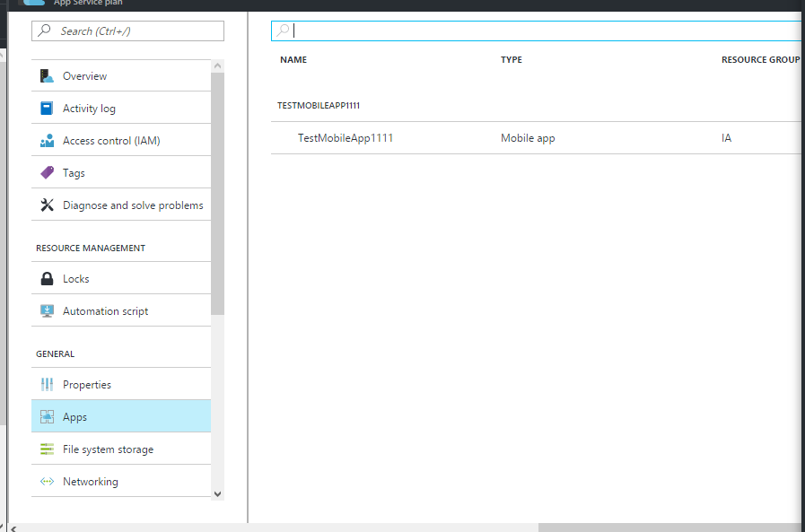Click the sidebar scroll up arrow
This screenshot has width=805, height=532.
(218, 65)
